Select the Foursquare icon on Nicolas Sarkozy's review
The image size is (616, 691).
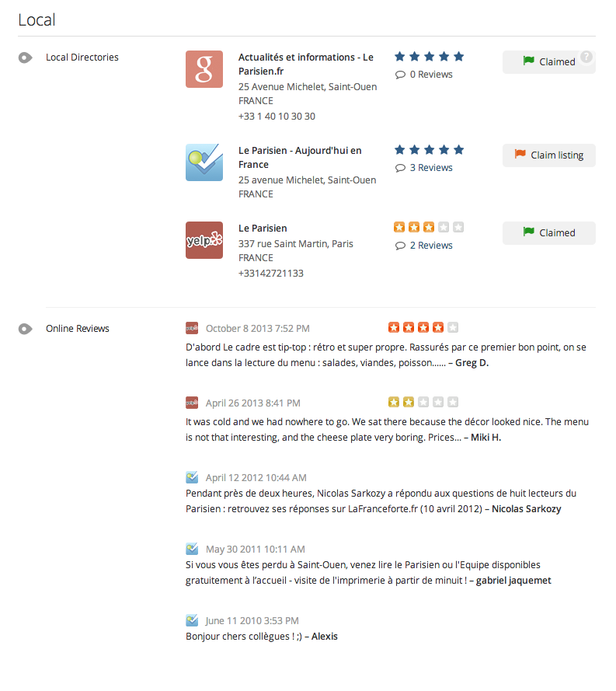(x=192, y=476)
